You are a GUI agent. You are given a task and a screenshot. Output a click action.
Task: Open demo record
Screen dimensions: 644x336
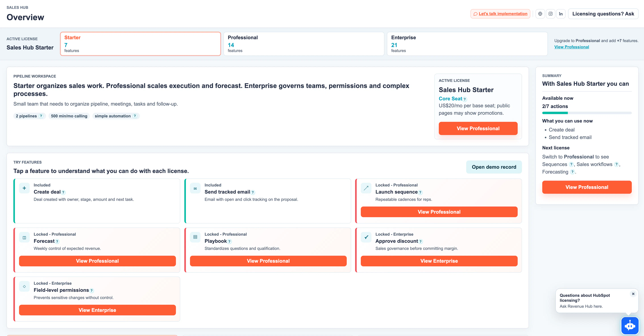[x=494, y=167]
